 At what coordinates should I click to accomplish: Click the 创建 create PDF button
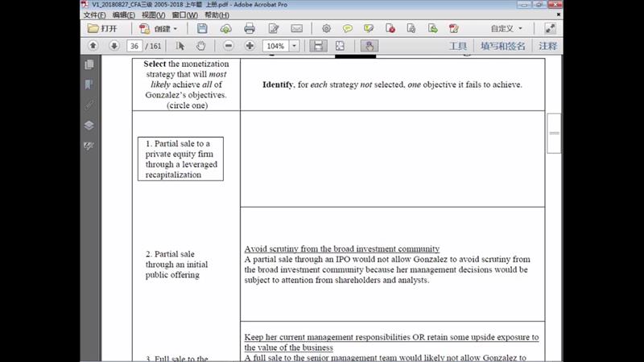tap(158, 28)
